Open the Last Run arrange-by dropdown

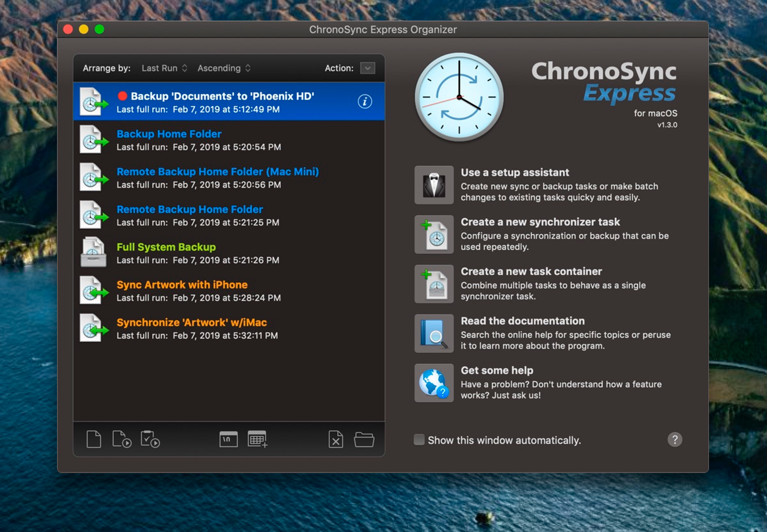tap(164, 68)
